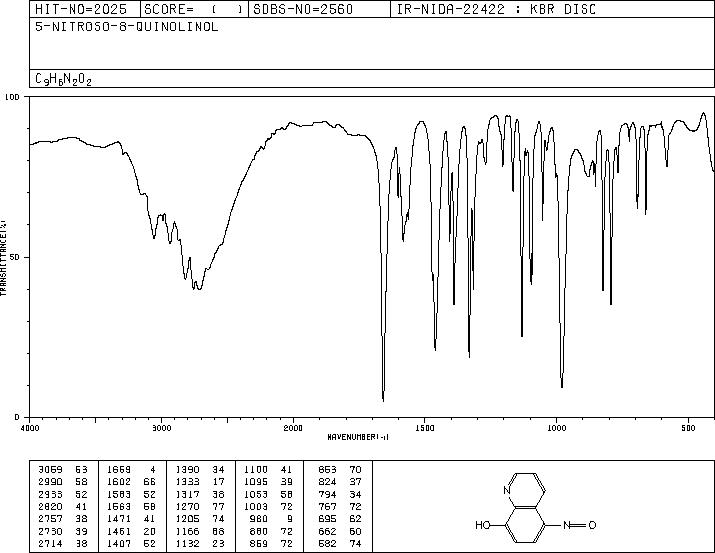Select peak table entry 1270
Image resolution: width=715 pixels, height=553 pixels.
(x=200, y=506)
